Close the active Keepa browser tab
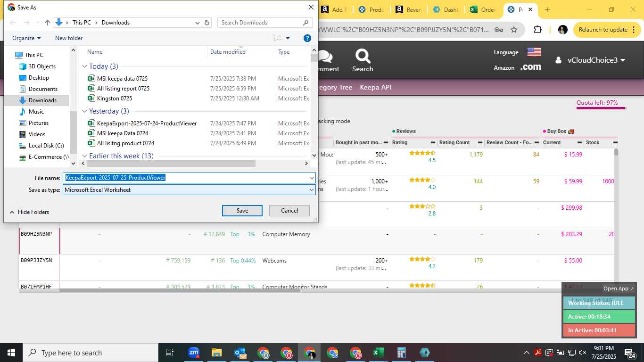644x362 pixels. pos(530,9)
